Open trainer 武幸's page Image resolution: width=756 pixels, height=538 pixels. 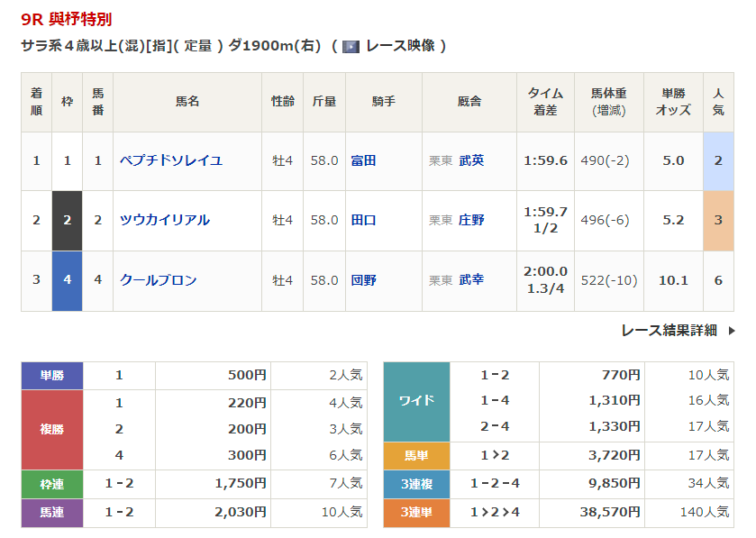pyautogui.click(x=471, y=280)
